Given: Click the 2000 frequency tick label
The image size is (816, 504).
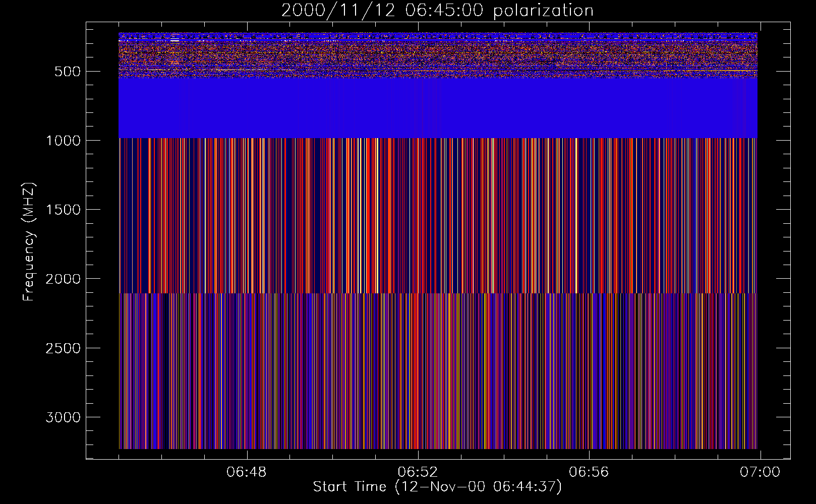Looking at the screenshot, I should click(x=64, y=279).
